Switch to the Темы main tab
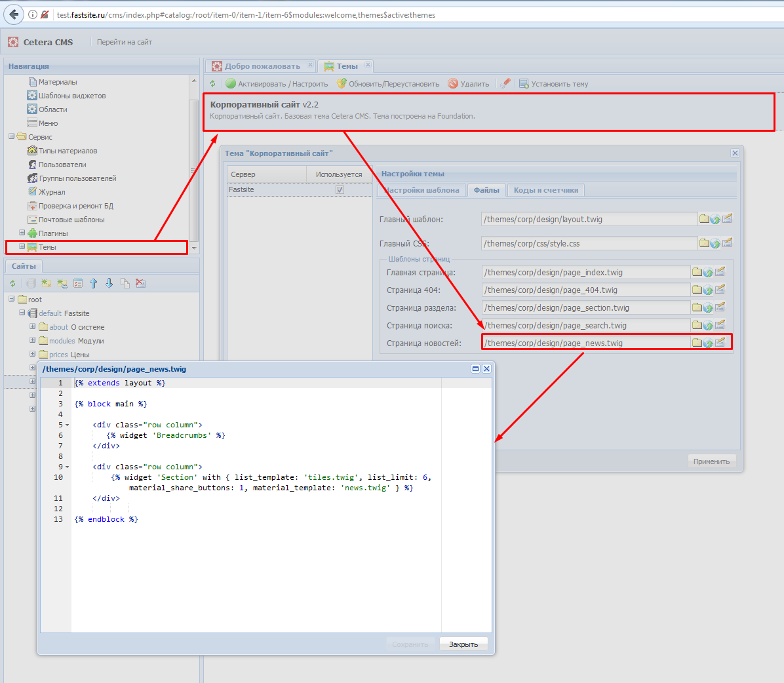 click(347, 66)
